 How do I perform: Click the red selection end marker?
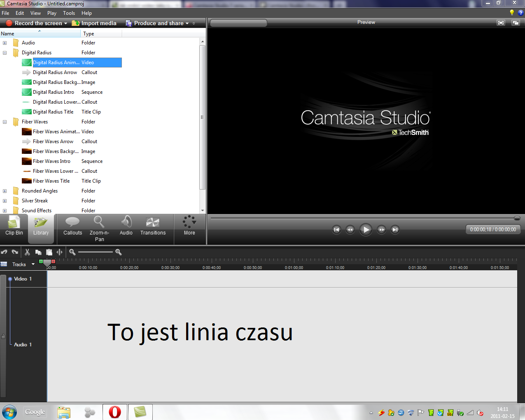[x=53, y=261]
